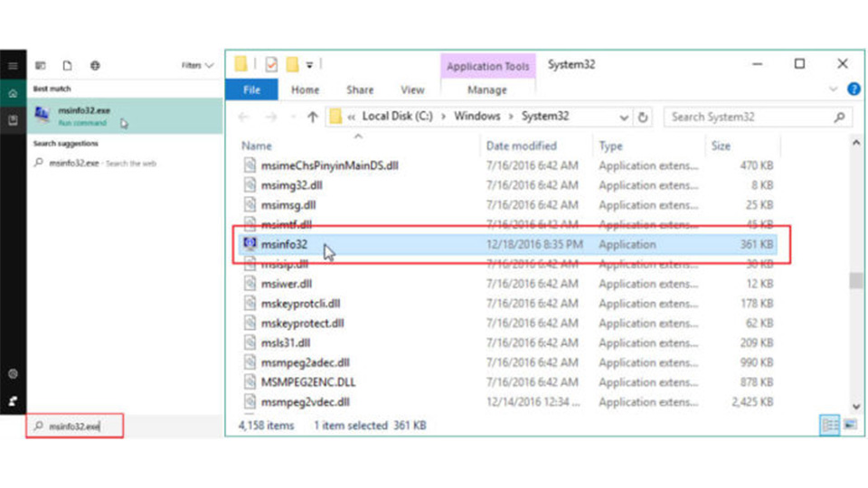This screenshot has width=868, height=488.
Task: Open the File menu
Action: point(252,89)
